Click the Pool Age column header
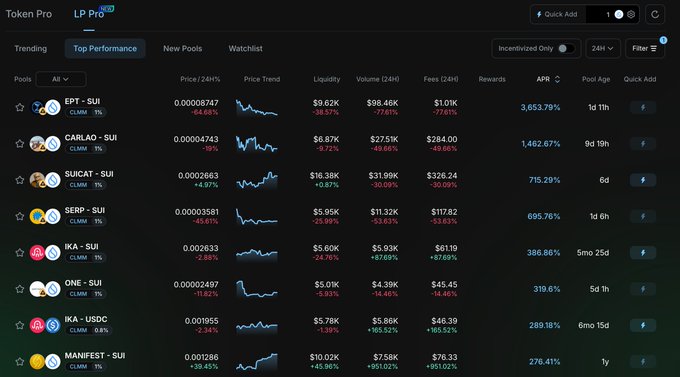Screen dimensions: 680x377 [596, 79]
